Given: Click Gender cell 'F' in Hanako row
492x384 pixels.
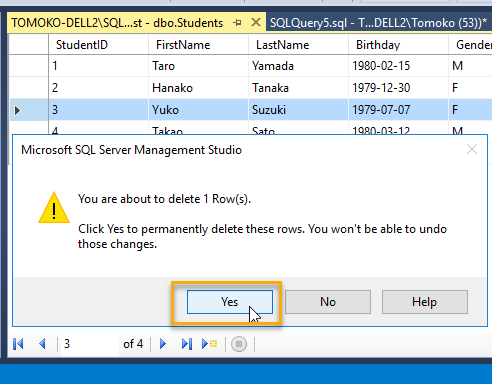Looking at the screenshot, I should [470, 88].
